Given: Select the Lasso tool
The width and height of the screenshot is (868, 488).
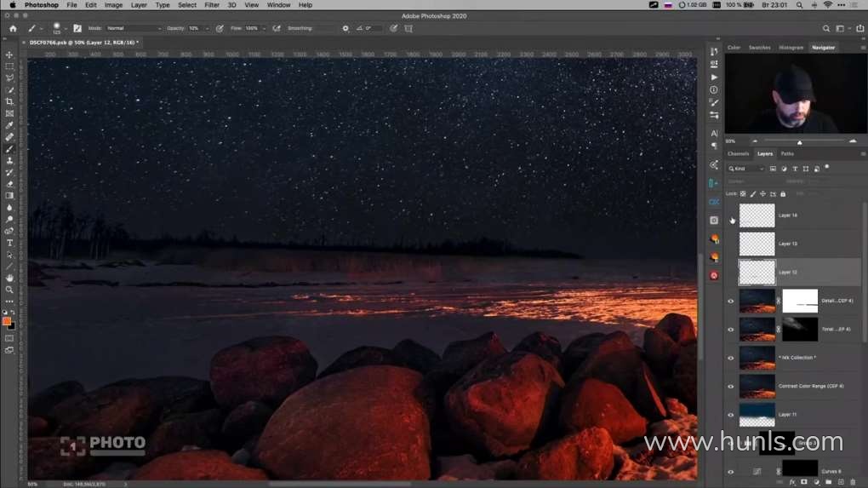Looking at the screenshot, I should 9,78.
